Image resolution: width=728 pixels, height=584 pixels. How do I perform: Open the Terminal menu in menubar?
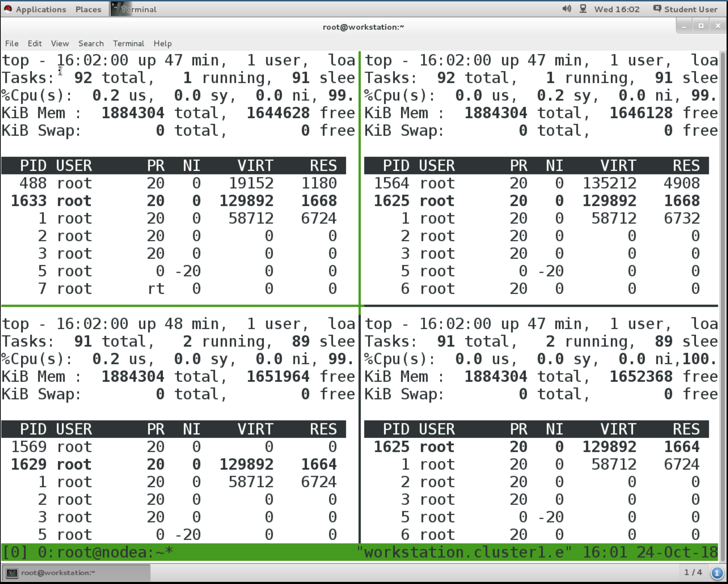[x=128, y=43]
